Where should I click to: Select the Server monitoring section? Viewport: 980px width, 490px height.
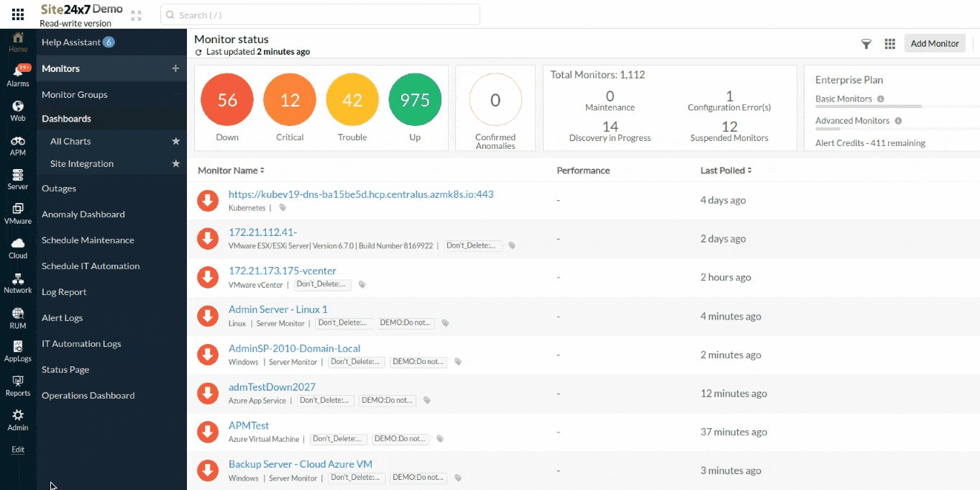17,178
